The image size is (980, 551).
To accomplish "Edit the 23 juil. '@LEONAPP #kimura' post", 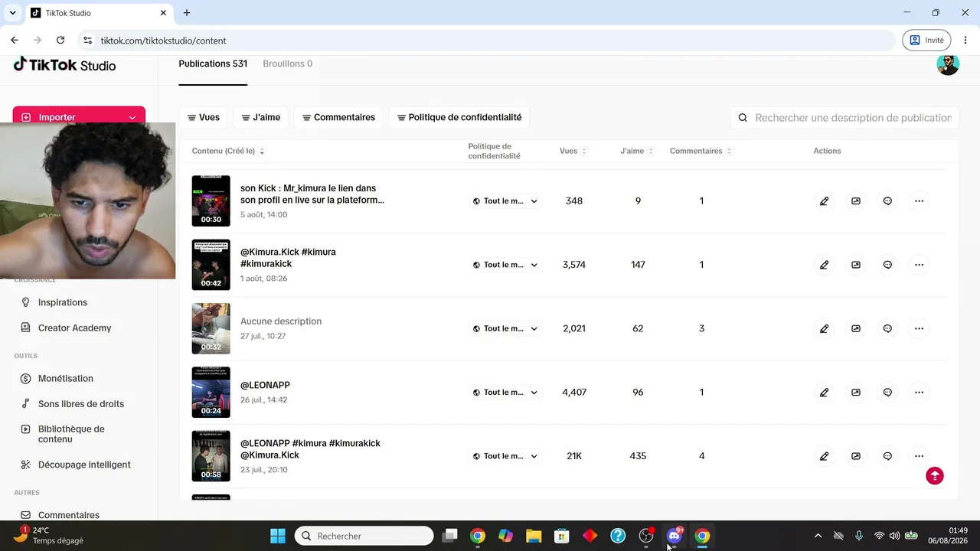I will [x=824, y=456].
